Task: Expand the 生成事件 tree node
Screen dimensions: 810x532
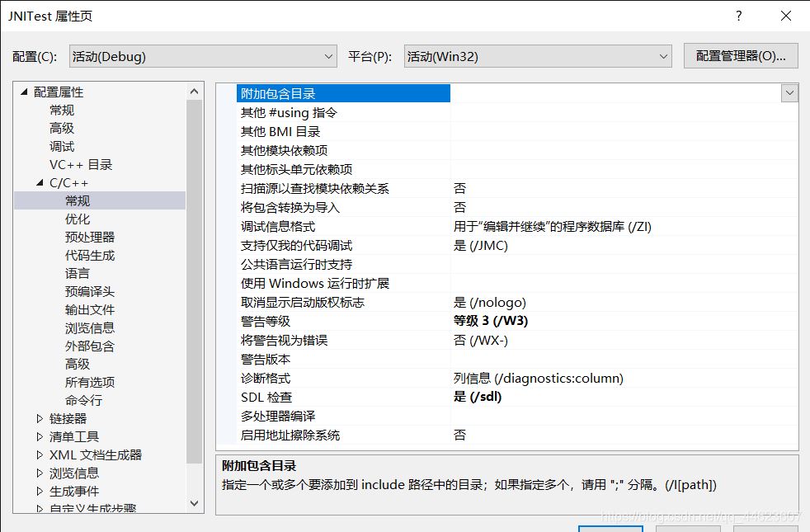Action: (x=40, y=491)
